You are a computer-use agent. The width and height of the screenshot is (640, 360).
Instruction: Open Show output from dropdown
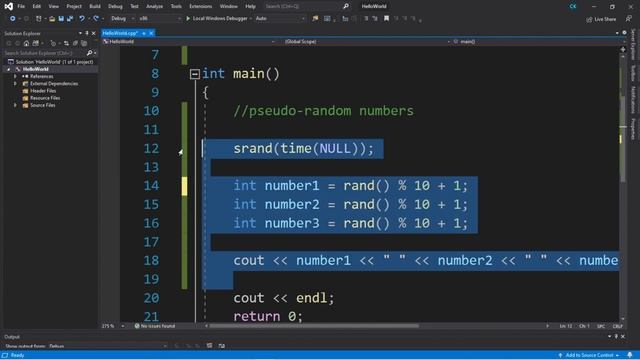pyautogui.click(x=107, y=346)
